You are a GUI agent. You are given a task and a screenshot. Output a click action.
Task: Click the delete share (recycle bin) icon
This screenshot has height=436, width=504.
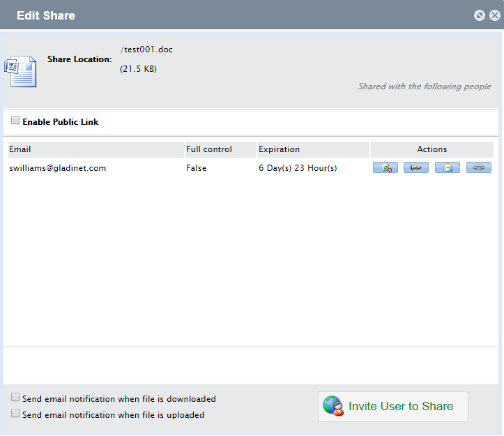click(385, 167)
